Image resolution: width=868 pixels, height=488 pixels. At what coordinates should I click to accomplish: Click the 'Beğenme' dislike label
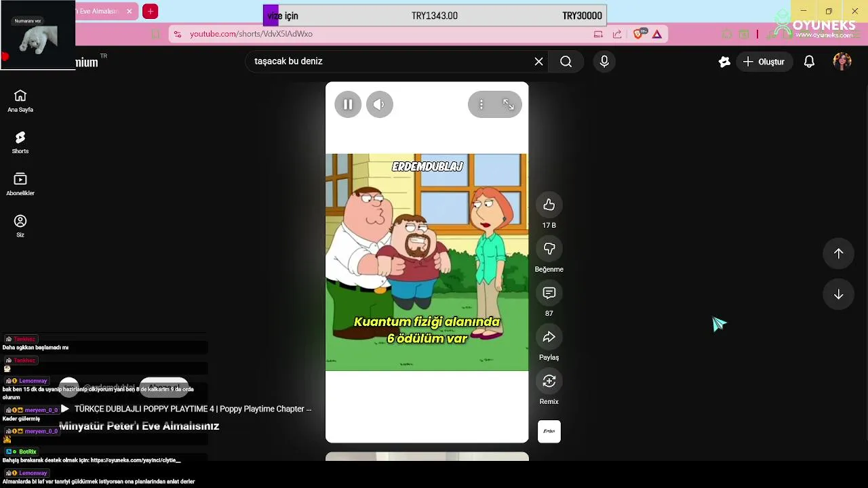(x=549, y=269)
